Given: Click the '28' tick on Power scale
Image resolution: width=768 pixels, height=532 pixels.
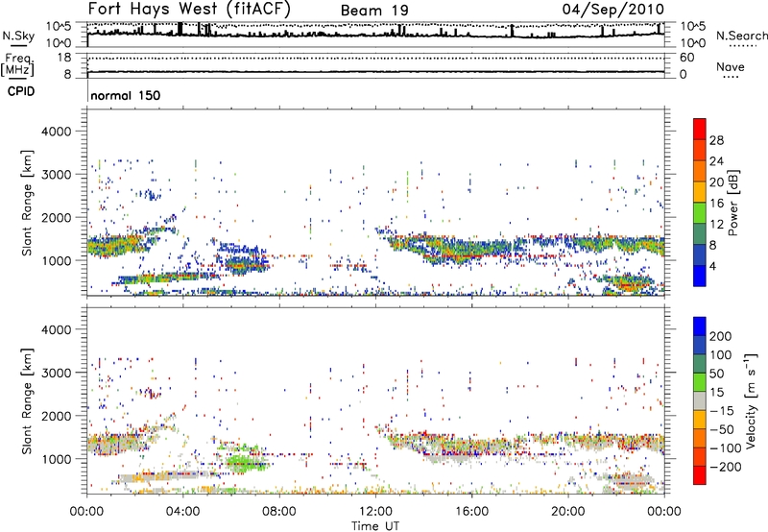Looking at the screenshot, I should click(716, 140).
